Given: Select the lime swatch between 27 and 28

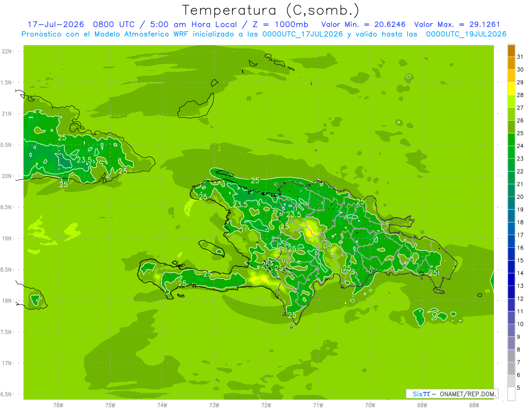Looking at the screenshot, I should 511,102.
